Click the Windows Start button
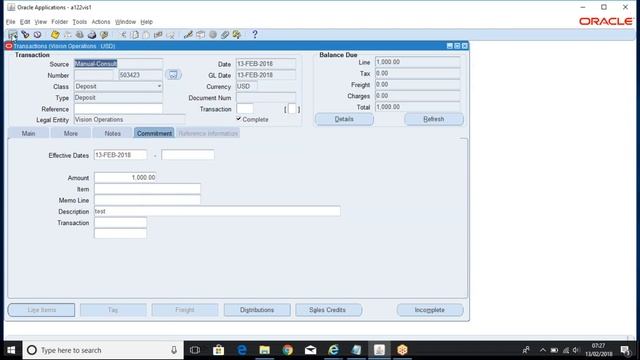Image resolution: width=640 pixels, height=360 pixels. (x=11, y=350)
